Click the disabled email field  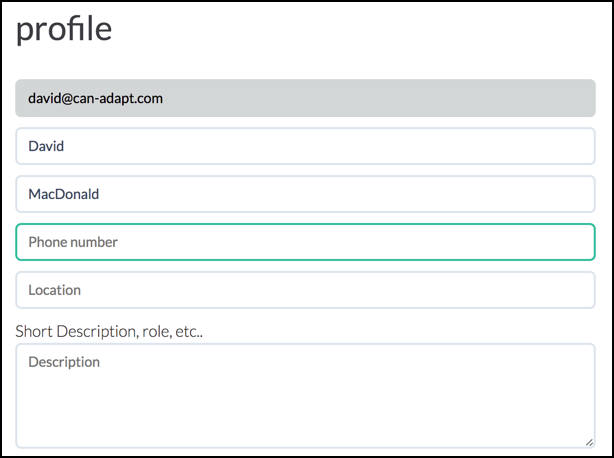[x=305, y=98]
